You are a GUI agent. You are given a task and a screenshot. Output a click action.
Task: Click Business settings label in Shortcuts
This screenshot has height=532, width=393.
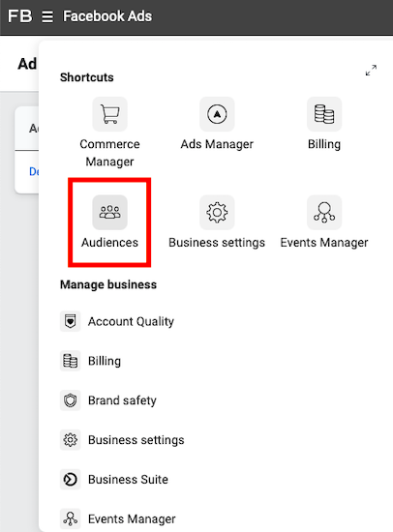tap(217, 243)
